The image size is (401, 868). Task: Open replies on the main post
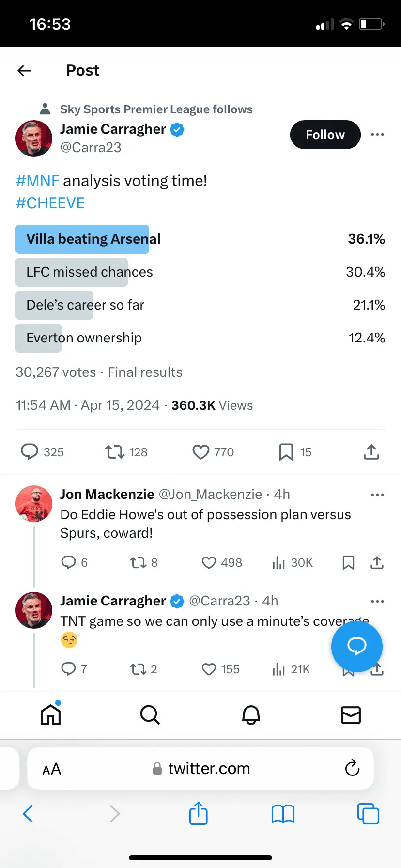[x=30, y=452]
